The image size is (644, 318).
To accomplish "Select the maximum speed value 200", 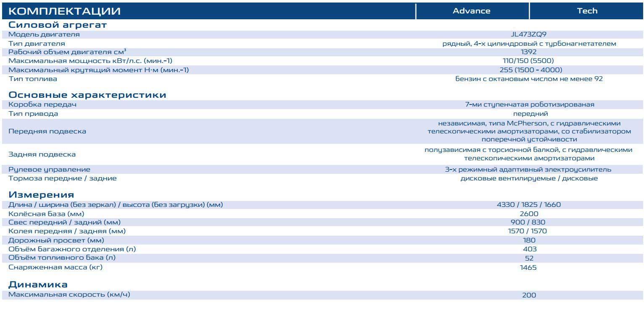I will (x=529, y=295).
